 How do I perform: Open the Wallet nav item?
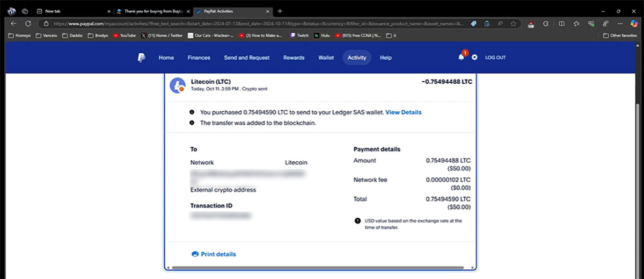[x=326, y=58]
